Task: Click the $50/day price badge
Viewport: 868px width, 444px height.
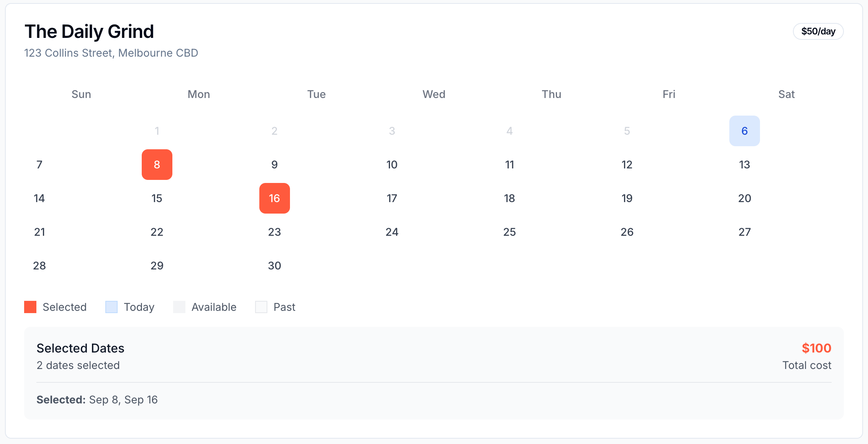Action: point(818,31)
